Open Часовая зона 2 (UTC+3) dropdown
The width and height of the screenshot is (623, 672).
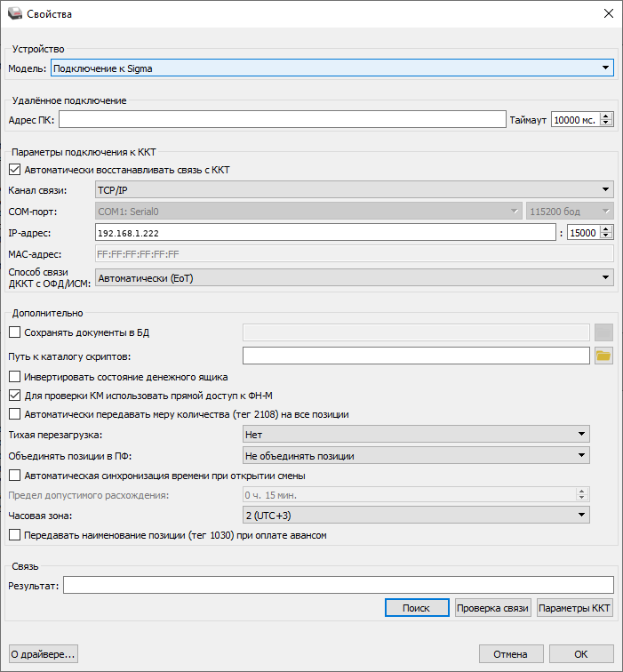[x=416, y=516]
